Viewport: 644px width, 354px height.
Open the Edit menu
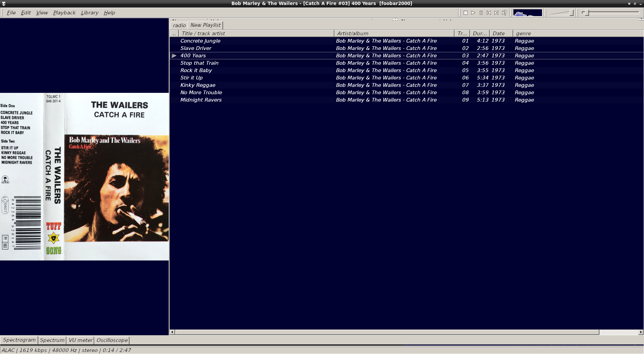tap(26, 13)
